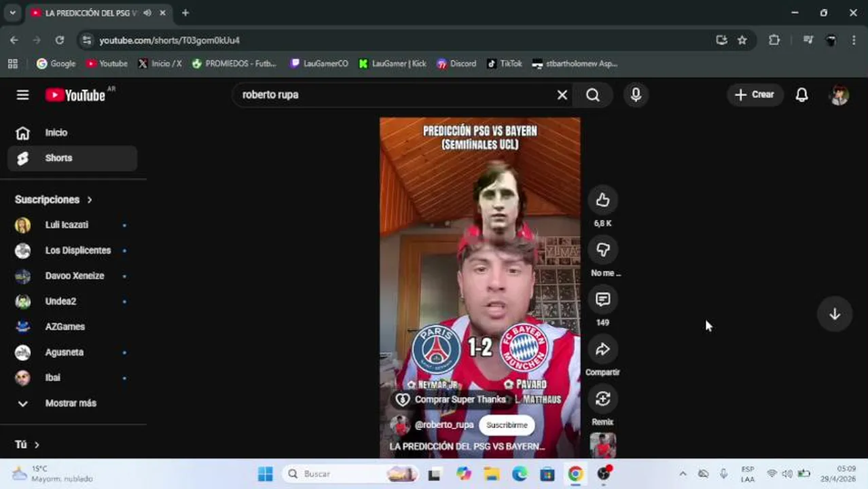The width and height of the screenshot is (868, 489).
Task: Open Chrome from the taskbar
Action: coord(575,474)
